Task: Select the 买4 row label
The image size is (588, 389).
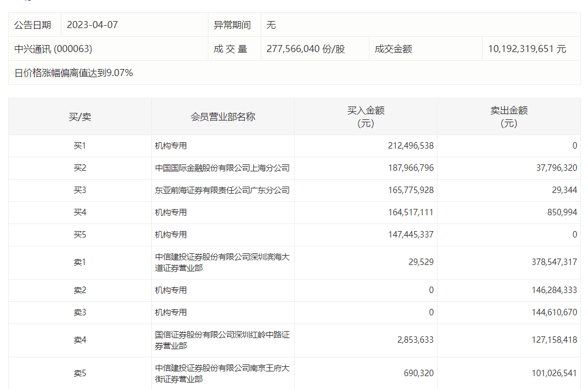Action: coord(80,212)
